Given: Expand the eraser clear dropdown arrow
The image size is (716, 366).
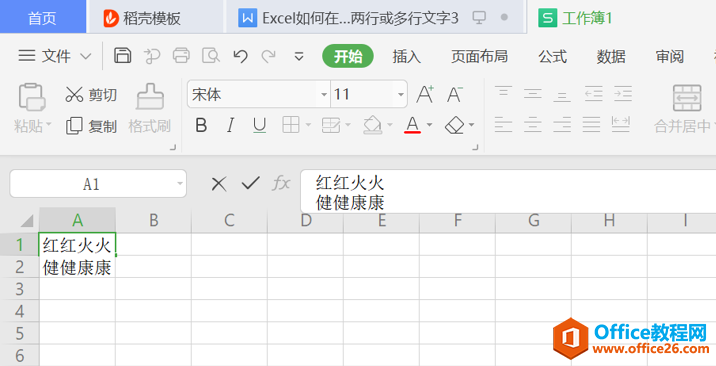Looking at the screenshot, I should pyautogui.click(x=471, y=125).
